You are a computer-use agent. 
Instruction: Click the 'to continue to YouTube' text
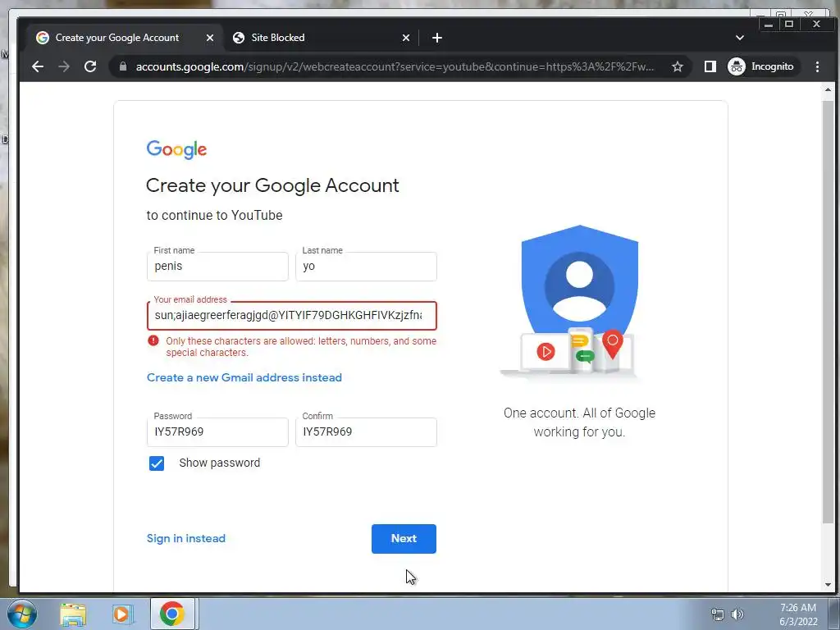[214, 216]
